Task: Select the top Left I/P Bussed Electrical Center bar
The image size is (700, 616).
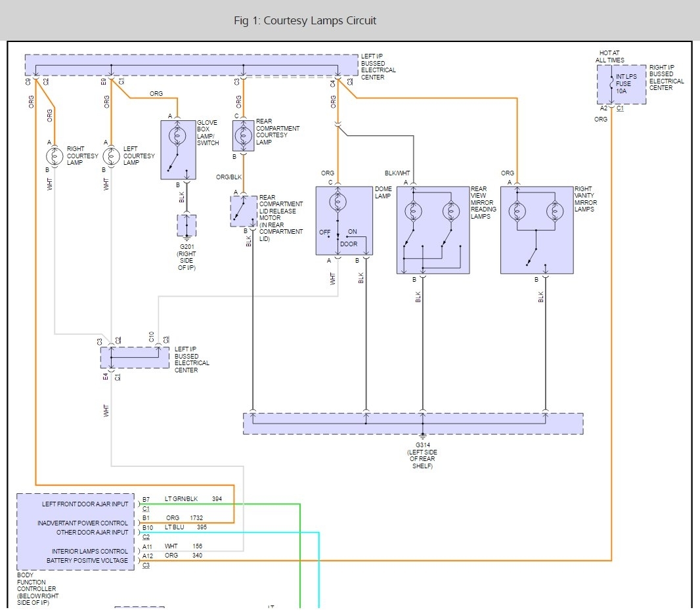Action: tap(190, 65)
